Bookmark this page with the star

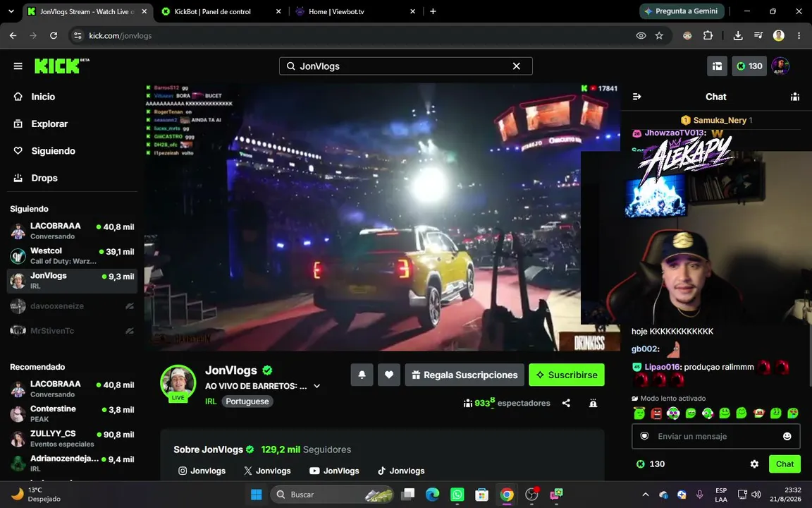pos(659,36)
